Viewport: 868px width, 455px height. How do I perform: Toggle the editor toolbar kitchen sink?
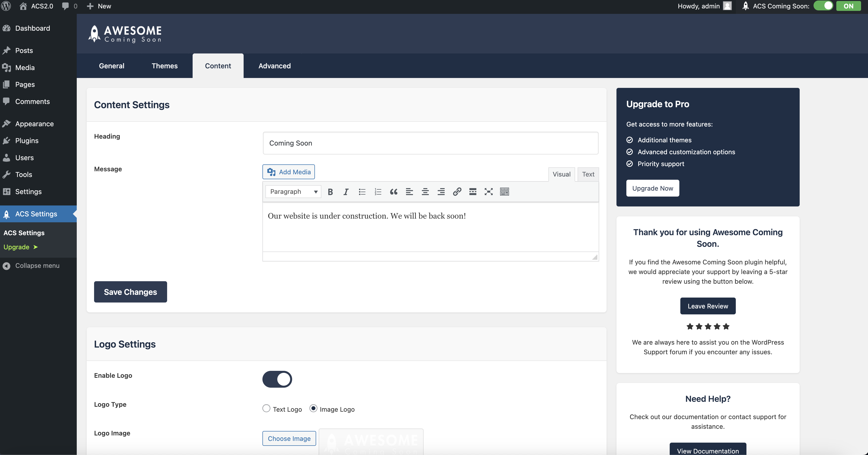504,192
